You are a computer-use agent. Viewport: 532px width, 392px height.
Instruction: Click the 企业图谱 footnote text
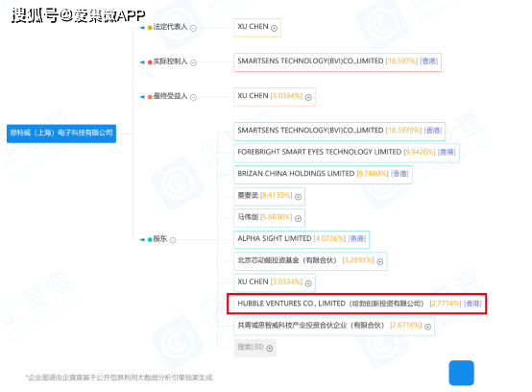point(120,378)
